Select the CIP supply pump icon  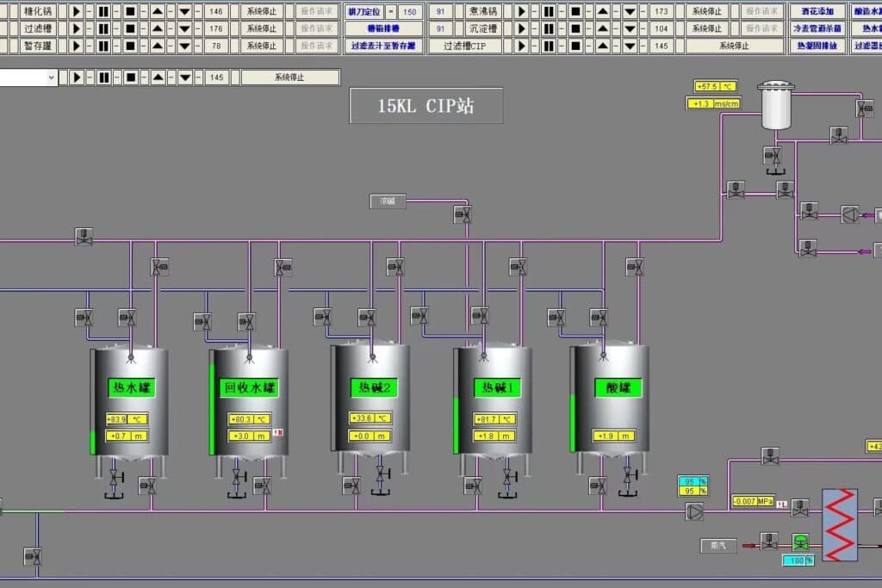[x=694, y=511]
